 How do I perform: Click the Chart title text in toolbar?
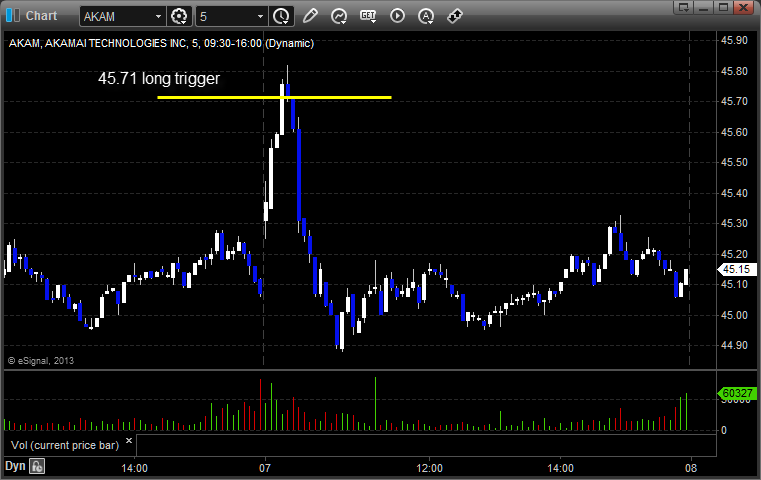coord(41,16)
